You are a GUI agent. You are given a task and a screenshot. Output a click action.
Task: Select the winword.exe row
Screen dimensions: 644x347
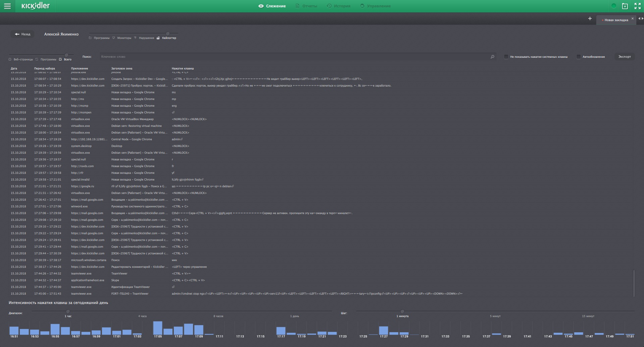[x=321, y=206]
